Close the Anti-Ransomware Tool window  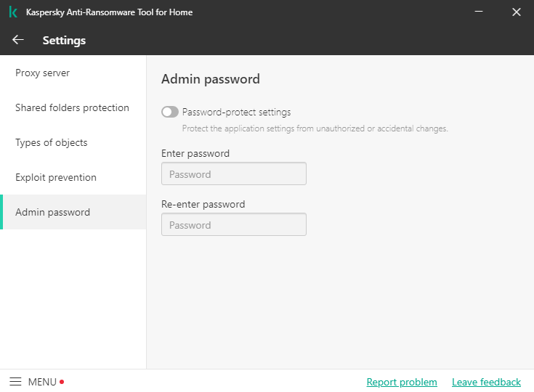[x=517, y=12]
